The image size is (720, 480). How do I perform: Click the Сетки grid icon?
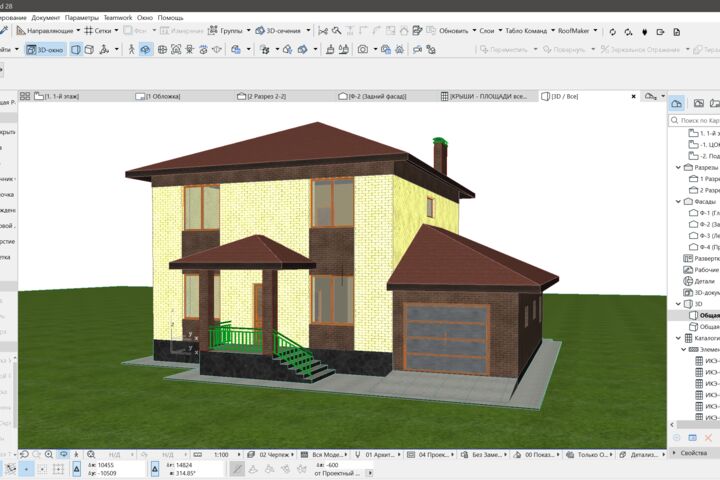click(x=89, y=31)
